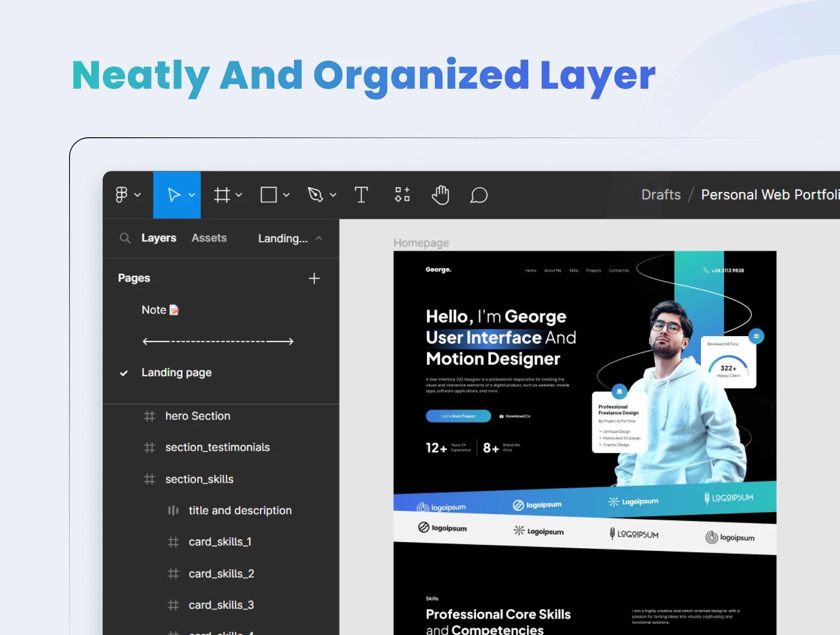840x635 pixels.
Task: Select the Hand tool
Action: point(441,195)
